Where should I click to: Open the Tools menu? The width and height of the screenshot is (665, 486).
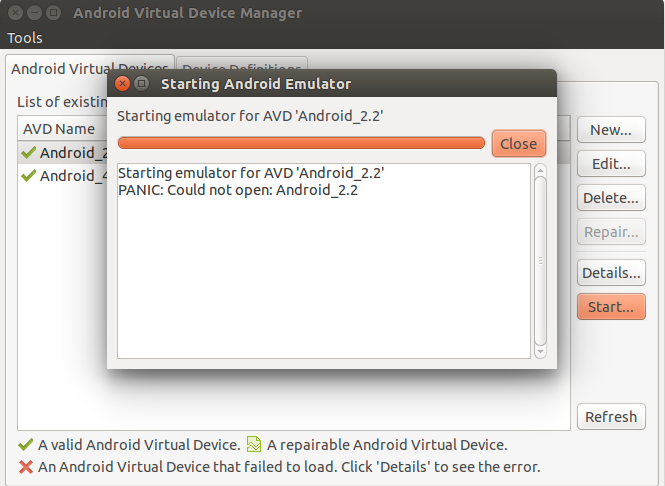click(x=25, y=38)
